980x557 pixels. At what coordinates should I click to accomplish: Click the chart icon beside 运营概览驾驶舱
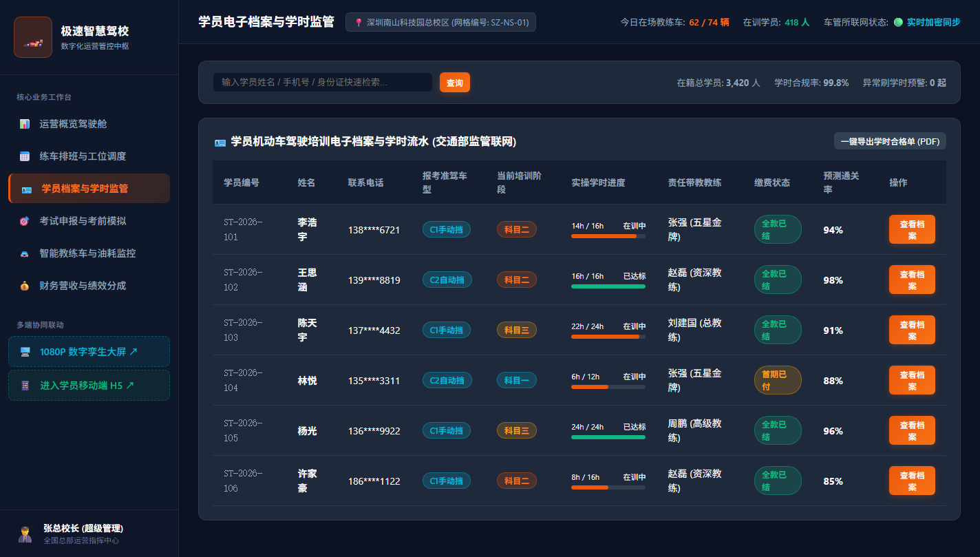pos(25,124)
